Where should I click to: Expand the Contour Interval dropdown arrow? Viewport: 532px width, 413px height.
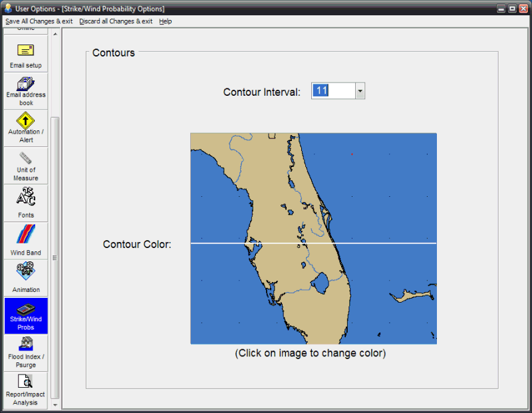pyautogui.click(x=360, y=91)
